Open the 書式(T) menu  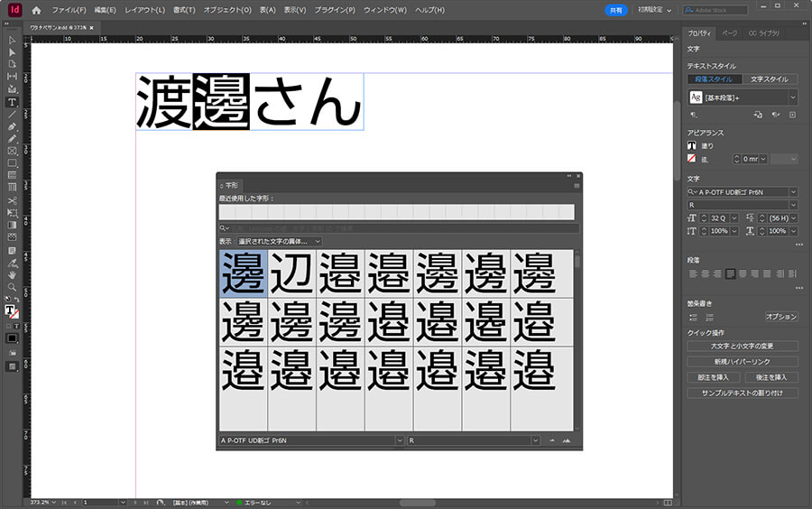coord(185,10)
